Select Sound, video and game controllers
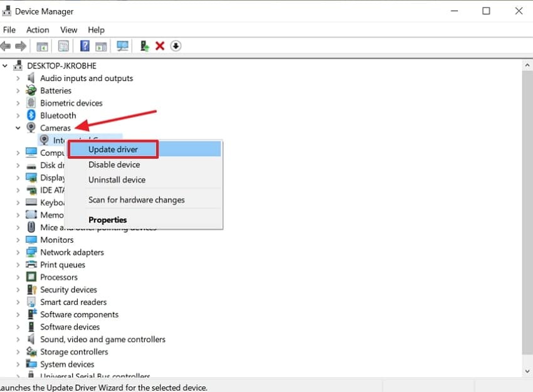 pyautogui.click(x=103, y=339)
